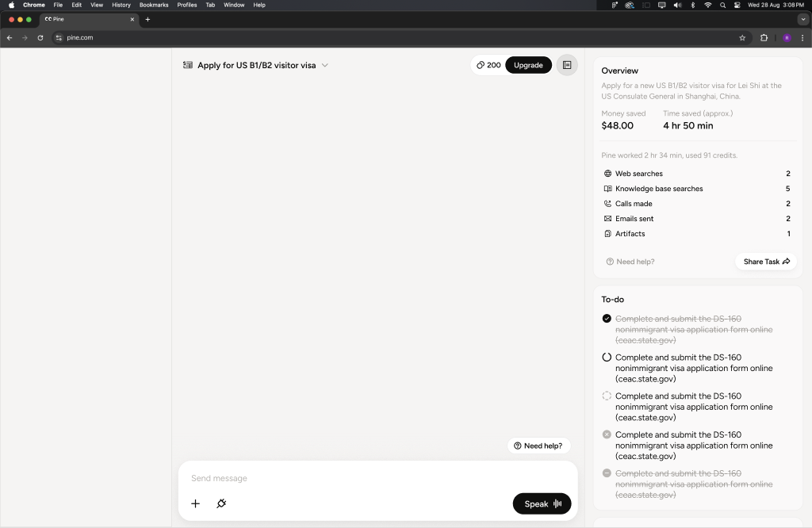Click the Emails sent envelope icon
This screenshot has width=812, height=528.
coord(608,219)
